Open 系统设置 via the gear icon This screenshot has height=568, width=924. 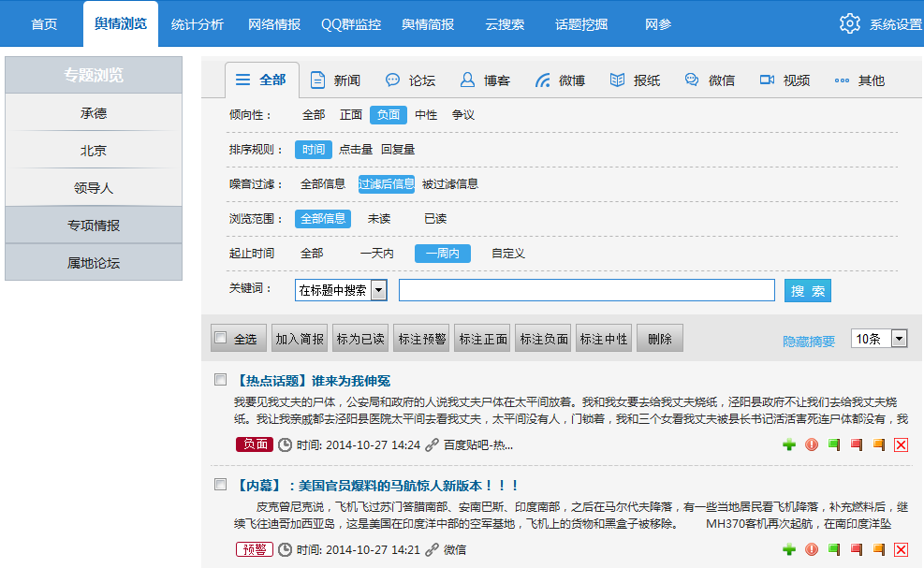(850, 24)
